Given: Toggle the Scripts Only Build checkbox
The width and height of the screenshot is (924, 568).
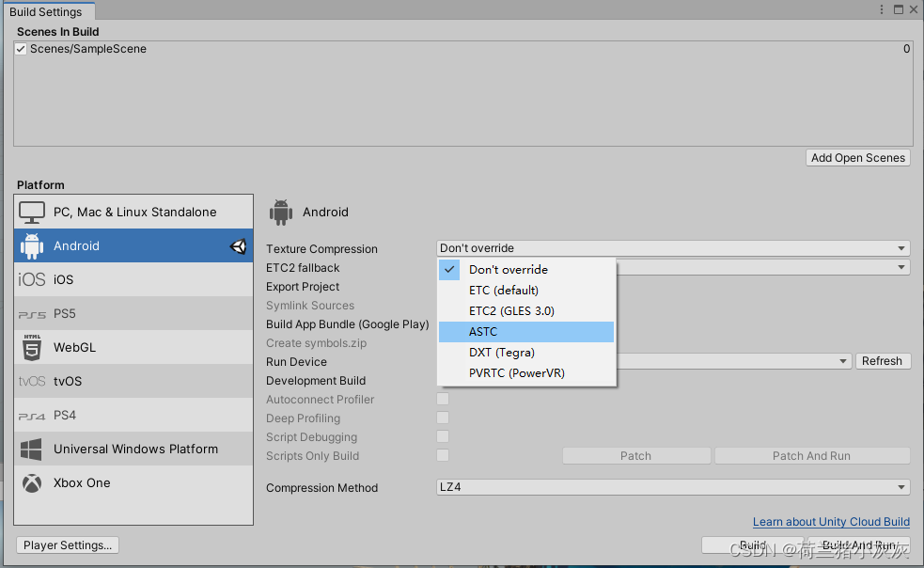Looking at the screenshot, I should point(443,456).
